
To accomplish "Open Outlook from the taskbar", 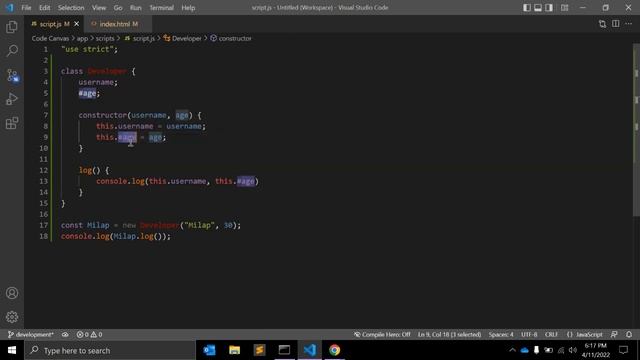I will point(209,350).
